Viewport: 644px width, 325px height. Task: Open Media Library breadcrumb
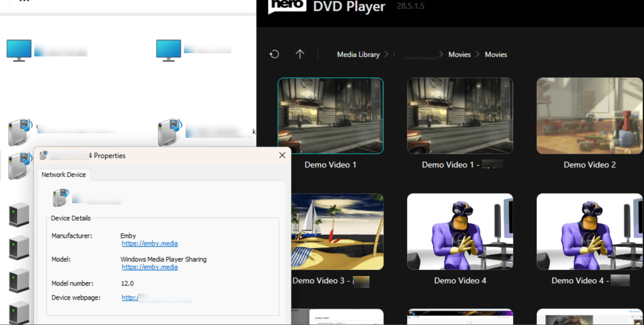[358, 55]
